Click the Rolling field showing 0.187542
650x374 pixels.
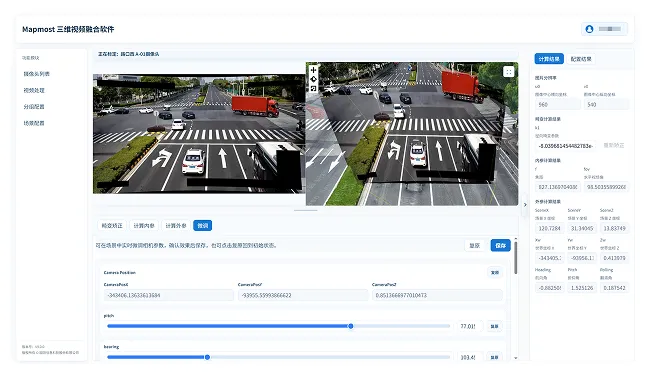[614, 288]
